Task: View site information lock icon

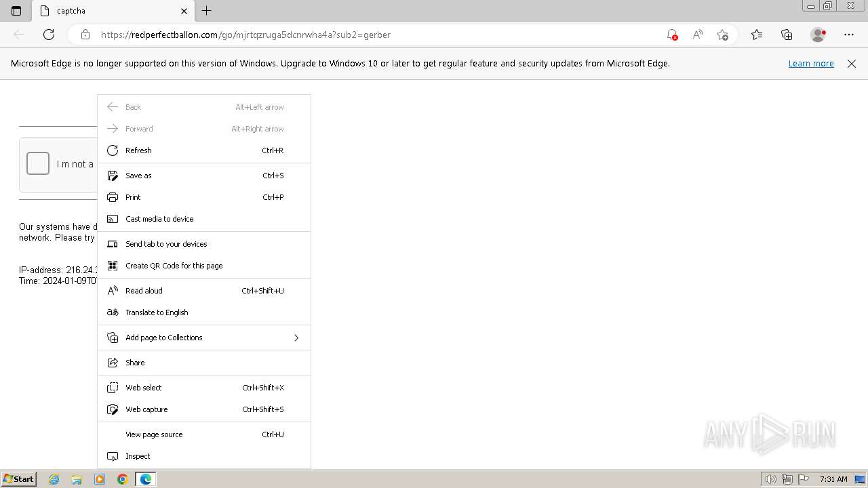Action: click(x=85, y=35)
